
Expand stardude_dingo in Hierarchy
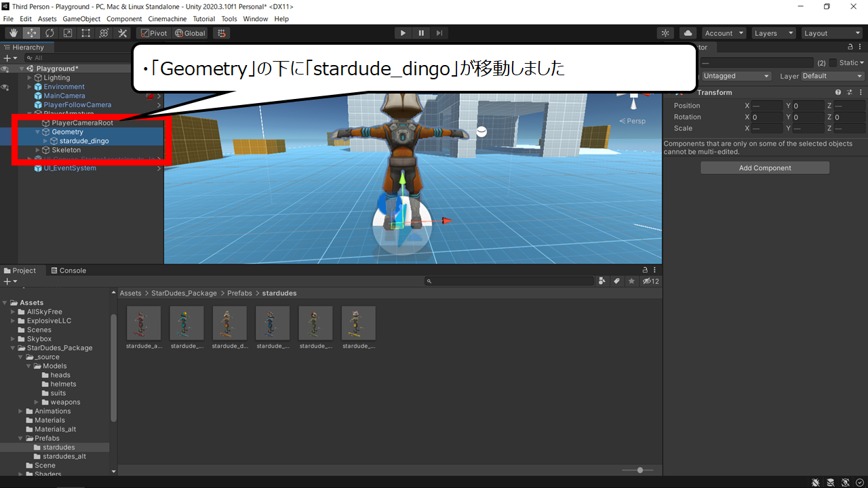pyautogui.click(x=45, y=141)
